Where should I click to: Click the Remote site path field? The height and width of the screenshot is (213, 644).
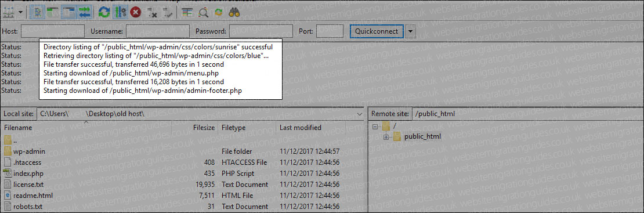click(528, 114)
